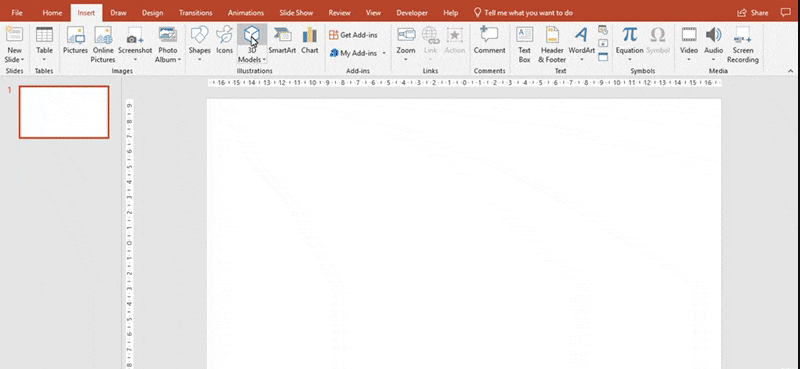Open Header & Footer dialog
Image resolution: width=800 pixels, height=369 pixels.
point(552,44)
